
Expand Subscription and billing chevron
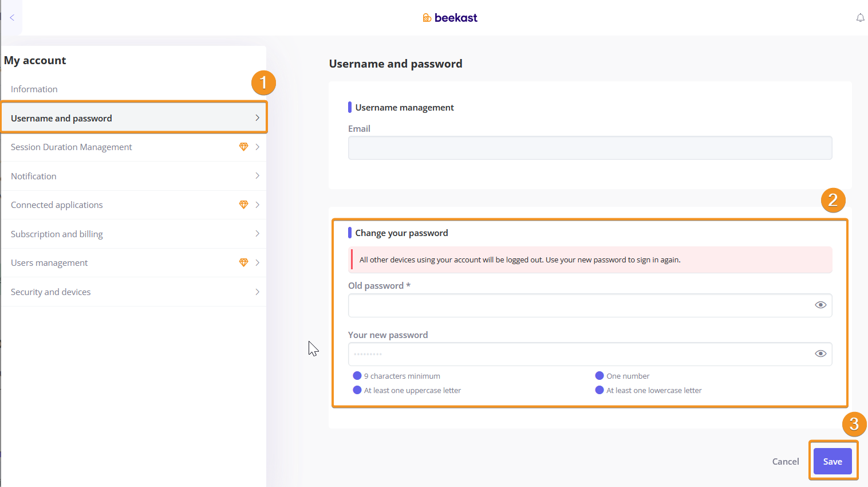tap(257, 234)
